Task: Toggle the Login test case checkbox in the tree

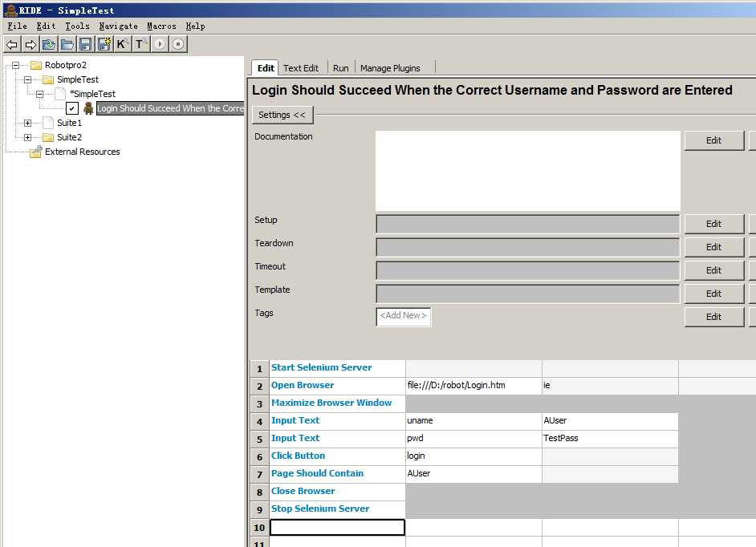Action: point(72,108)
